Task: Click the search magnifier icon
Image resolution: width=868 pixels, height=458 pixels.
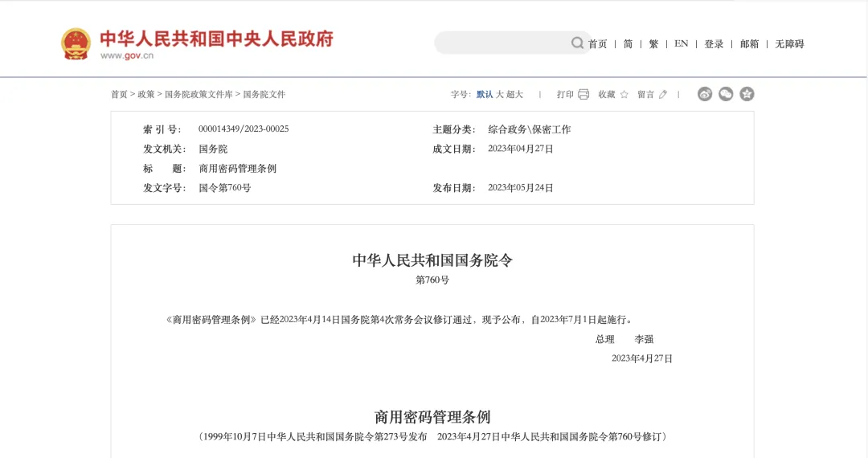Action: click(x=577, y=43)
